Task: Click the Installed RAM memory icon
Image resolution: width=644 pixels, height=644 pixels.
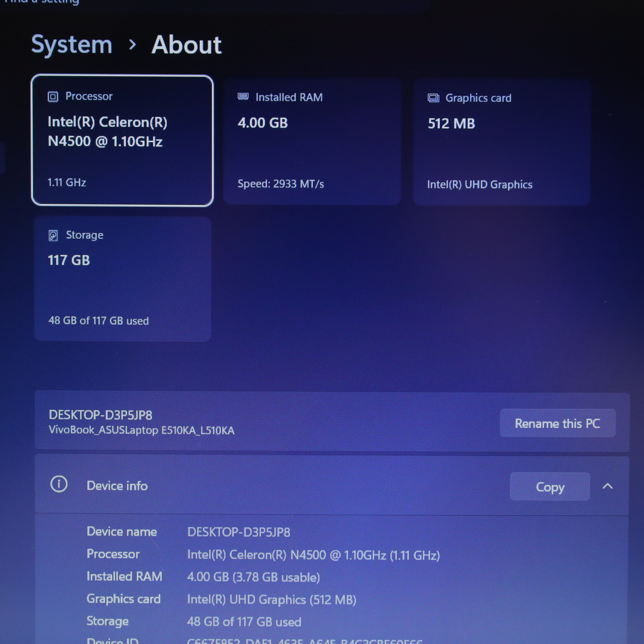Action: click(243, 97)
